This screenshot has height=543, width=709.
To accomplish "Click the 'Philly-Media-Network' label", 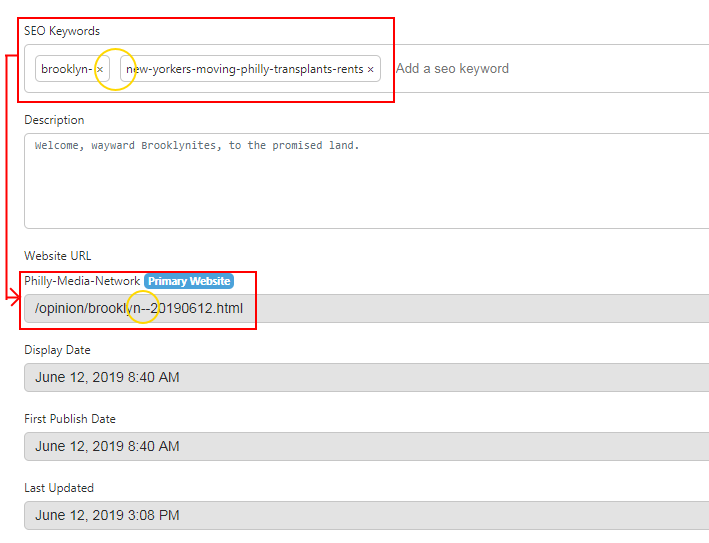I will pos(82,281).
